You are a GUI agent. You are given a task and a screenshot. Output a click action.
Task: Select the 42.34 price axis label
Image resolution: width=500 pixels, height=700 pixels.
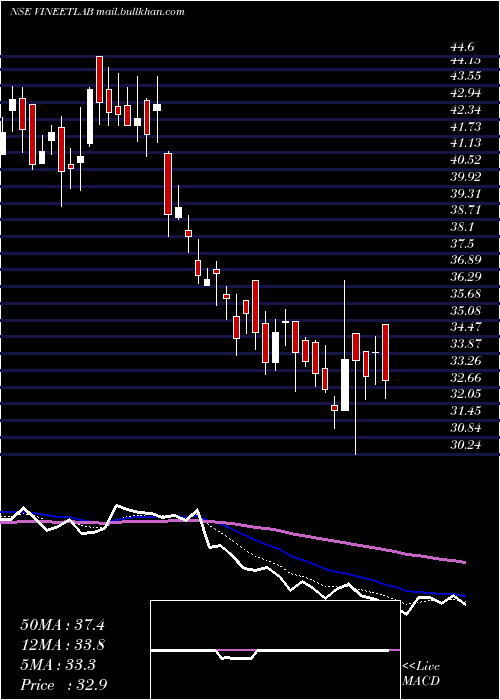point(466,110)
